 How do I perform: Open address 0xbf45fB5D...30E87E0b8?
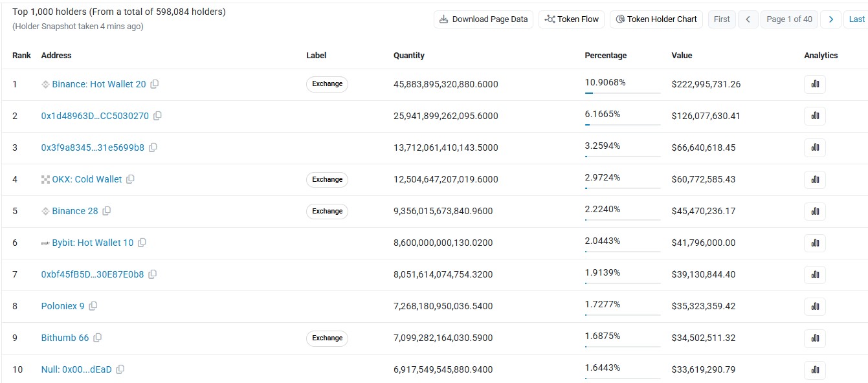point(93,274)
